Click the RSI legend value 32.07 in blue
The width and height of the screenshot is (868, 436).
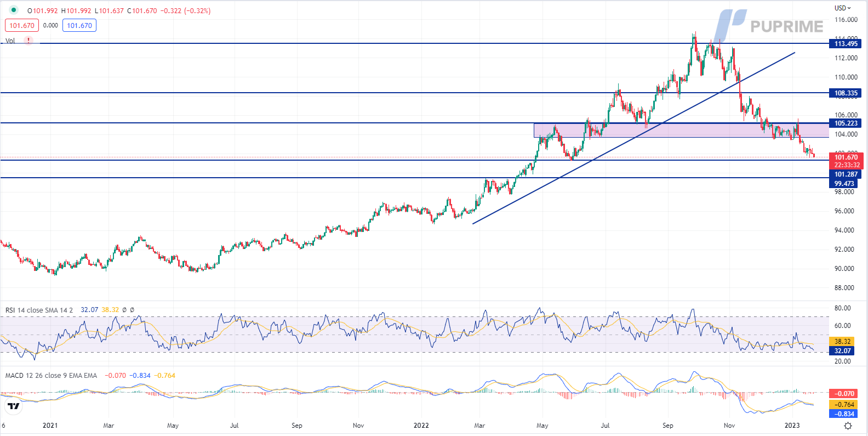[89, 310]
